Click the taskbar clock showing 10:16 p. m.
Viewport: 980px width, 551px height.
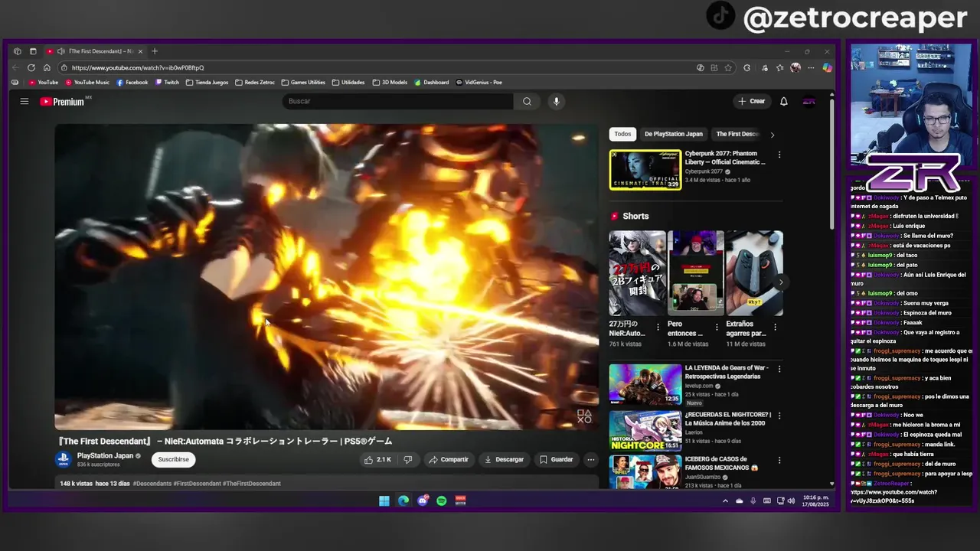816,500
